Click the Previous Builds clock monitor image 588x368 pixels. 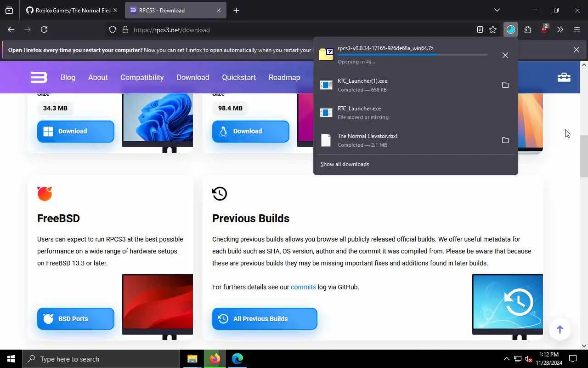pyautogui.click(x=508, y=307)
